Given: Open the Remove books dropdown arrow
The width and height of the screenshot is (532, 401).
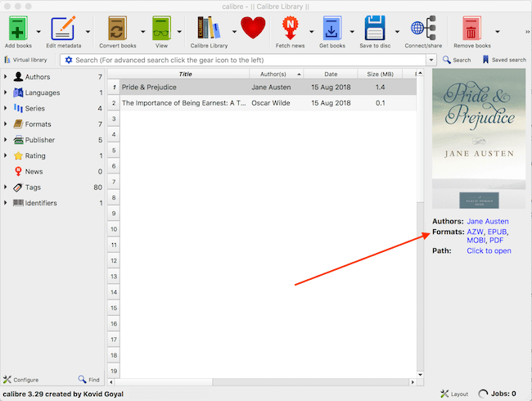Looking at the screenshot, I should point(498,32).
